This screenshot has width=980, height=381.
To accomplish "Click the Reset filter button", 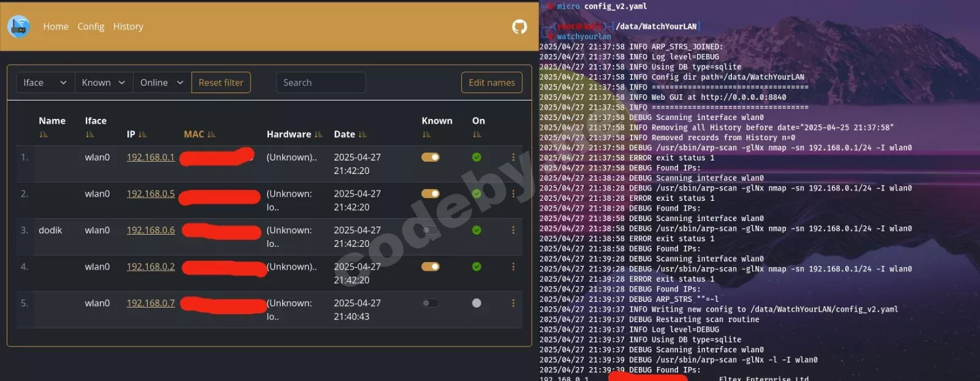I will click(x=221, y=83).
